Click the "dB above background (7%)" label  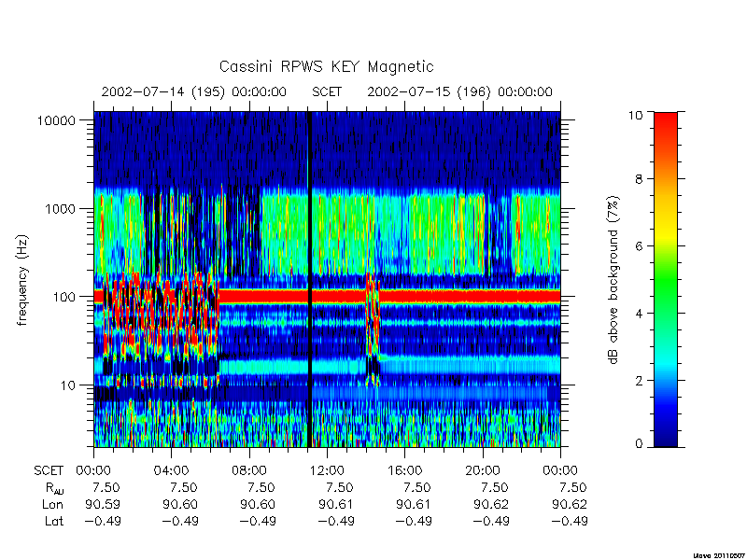point(613,280)
